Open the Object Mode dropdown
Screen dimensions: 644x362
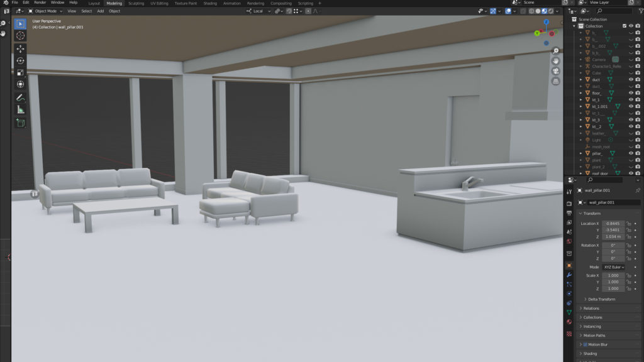tap(45, 11)
